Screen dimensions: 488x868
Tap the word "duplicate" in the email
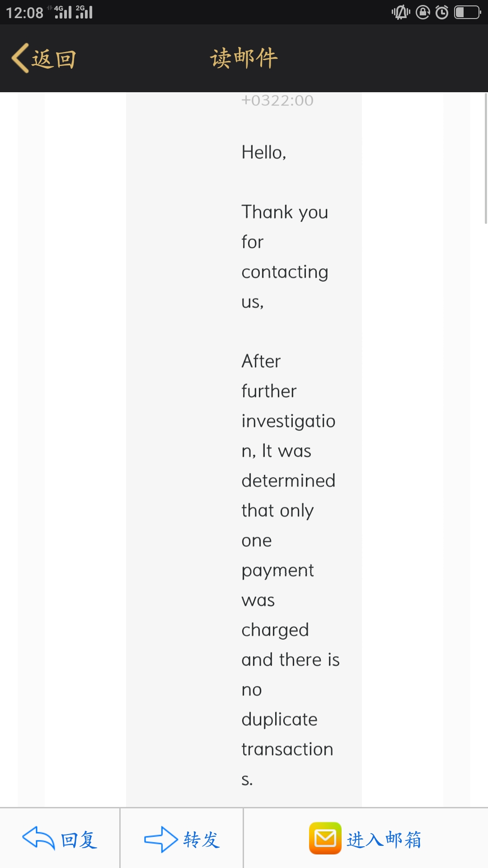coord(279,719)
